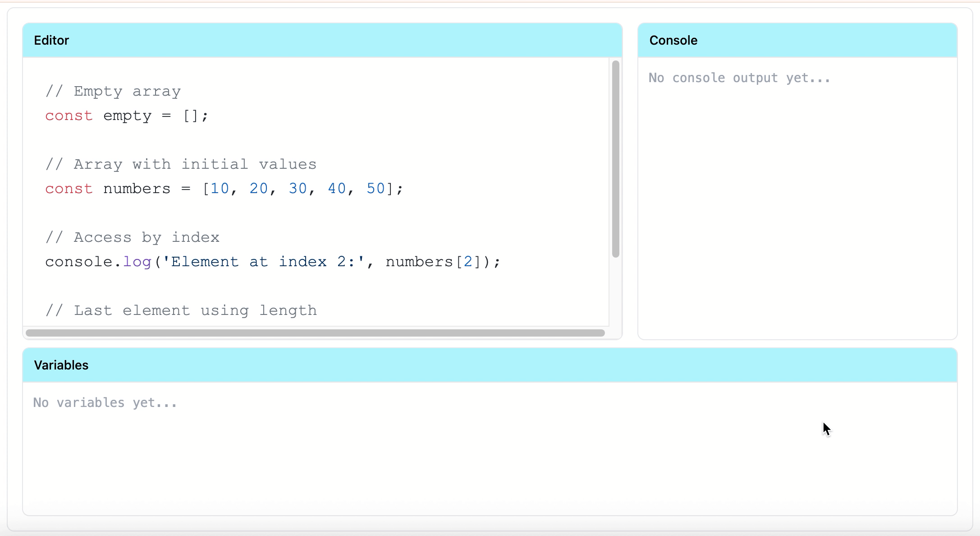The image size is (980, 536).
Task: Click the number 50 in the array
Action: click(x=376, y=189)
